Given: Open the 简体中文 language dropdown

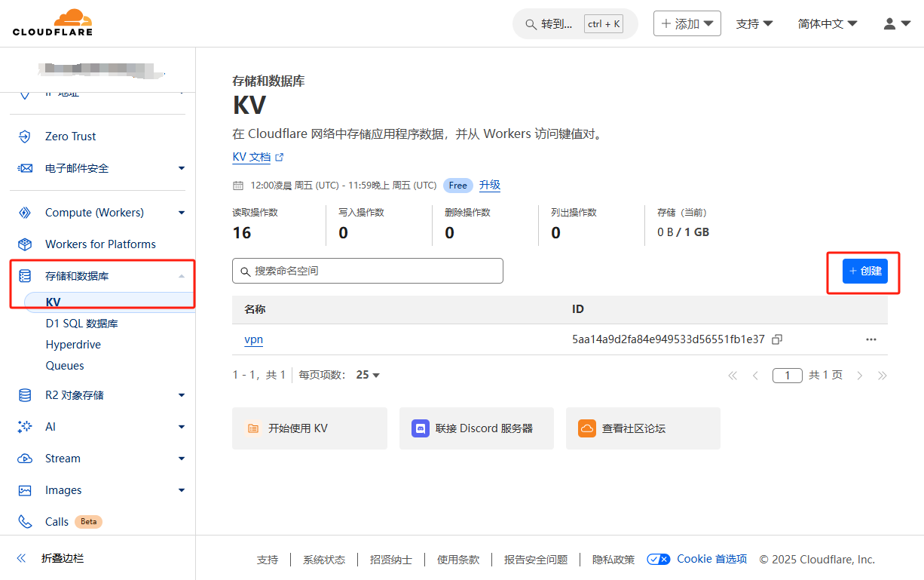Looking at the screenshot, I should pos(828,23).
